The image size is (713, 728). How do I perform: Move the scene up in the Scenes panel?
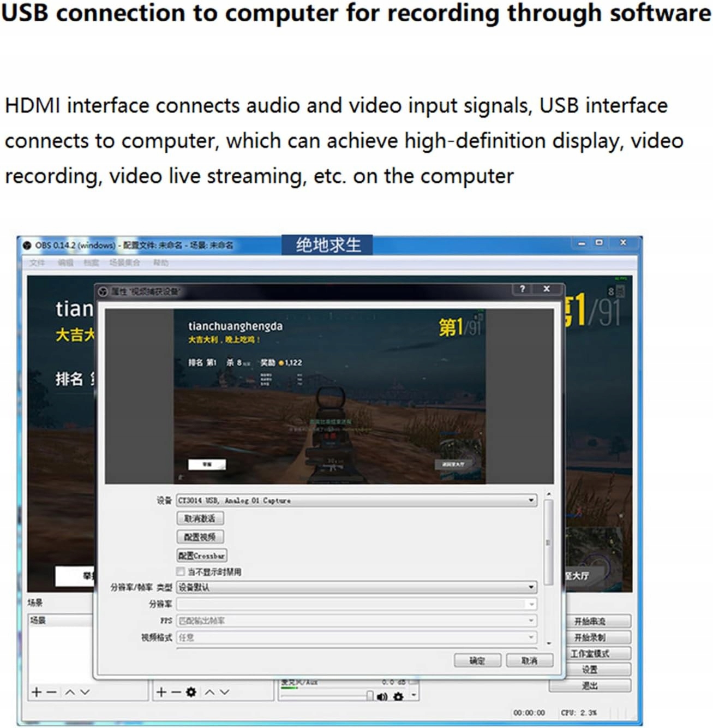tap(70, 692)
